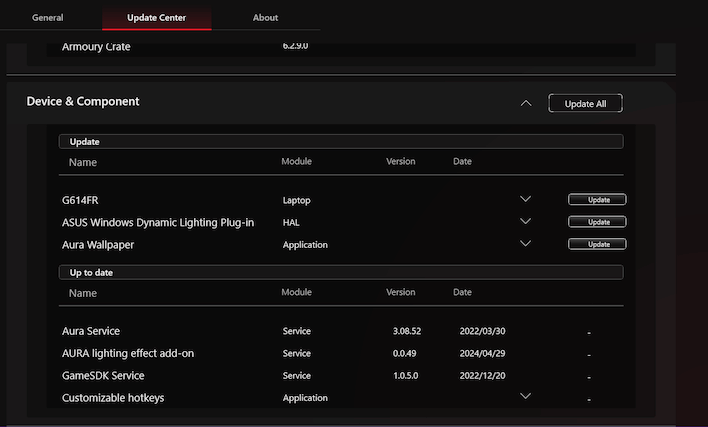Click the Update section header
This screenshot has width=708, height=427.
[341, 141]
